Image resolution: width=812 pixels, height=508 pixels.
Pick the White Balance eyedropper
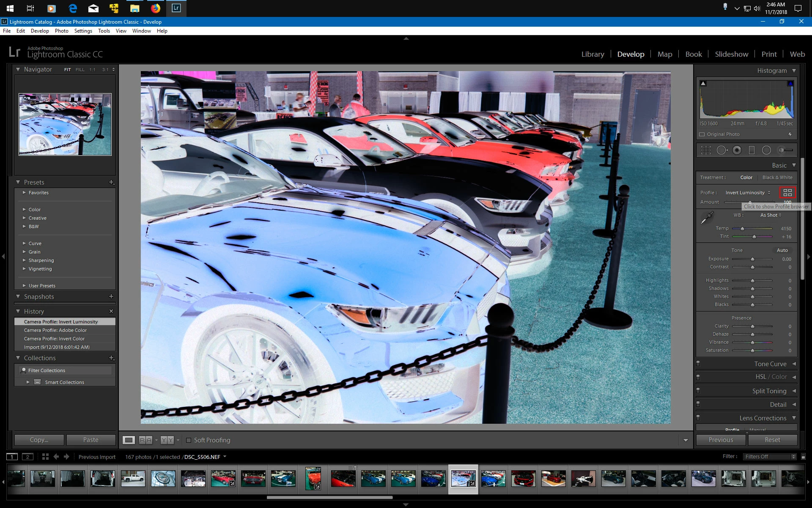[707, 218]
